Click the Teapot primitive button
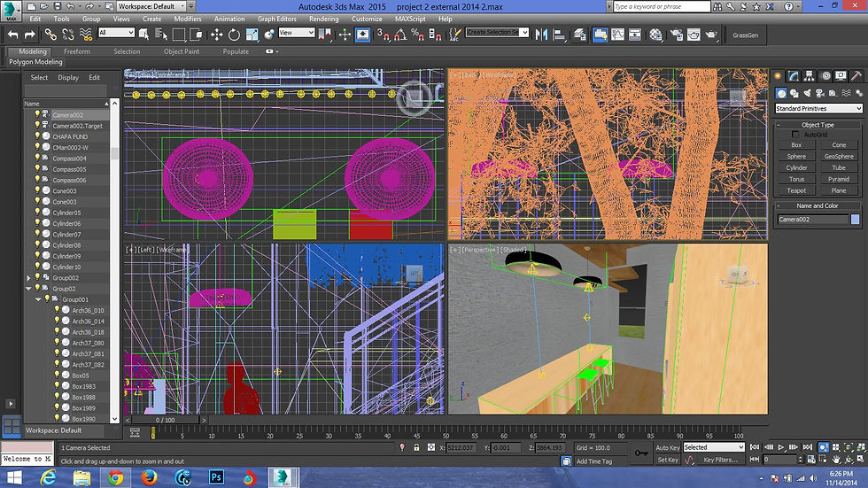Screen dimensions: 868x488 pyautogui.click(x=796, y=190)
